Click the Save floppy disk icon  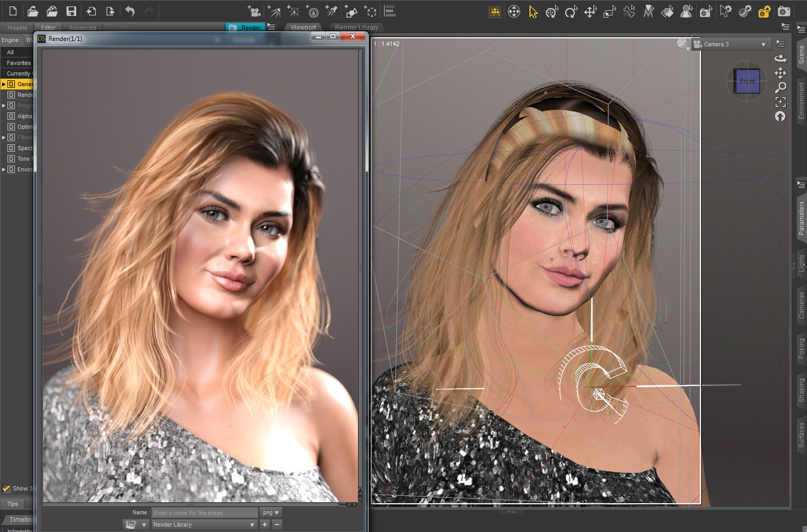point(71,11)
